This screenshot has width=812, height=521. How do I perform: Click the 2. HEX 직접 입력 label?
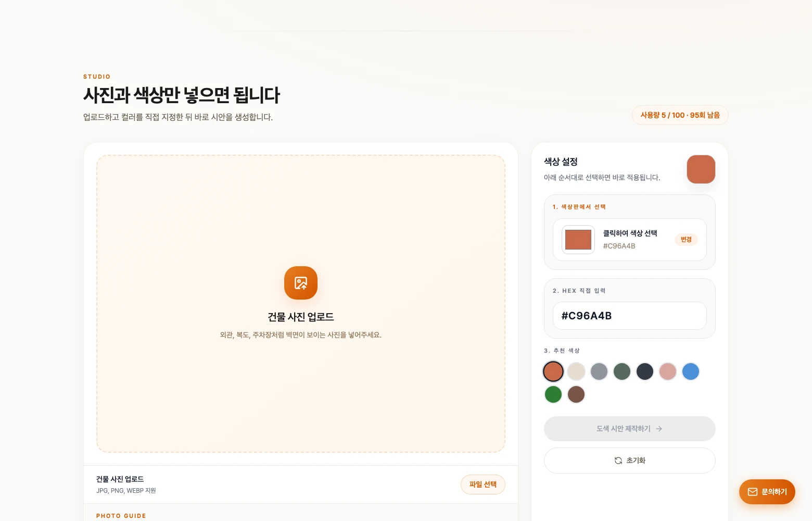pos(579,291)
